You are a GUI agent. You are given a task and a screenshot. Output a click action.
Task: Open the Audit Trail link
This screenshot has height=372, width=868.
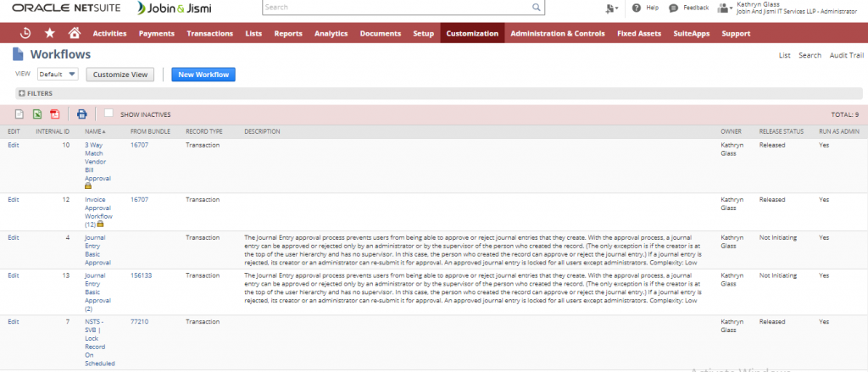pos(847,55)
